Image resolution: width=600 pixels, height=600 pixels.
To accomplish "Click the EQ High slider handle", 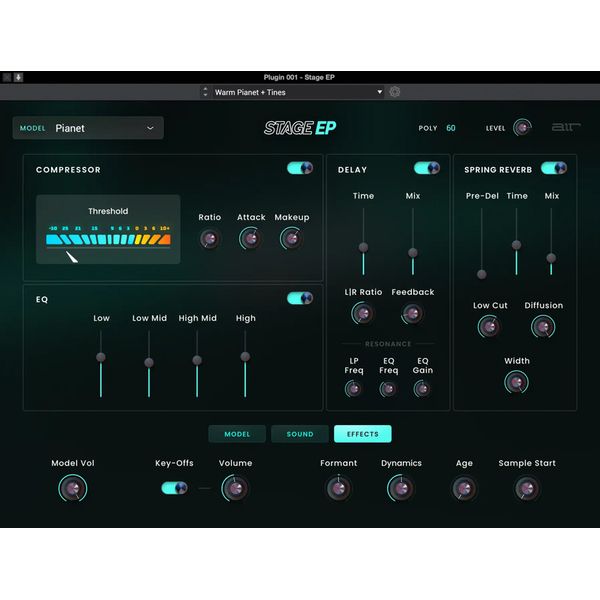I will 245,357.
